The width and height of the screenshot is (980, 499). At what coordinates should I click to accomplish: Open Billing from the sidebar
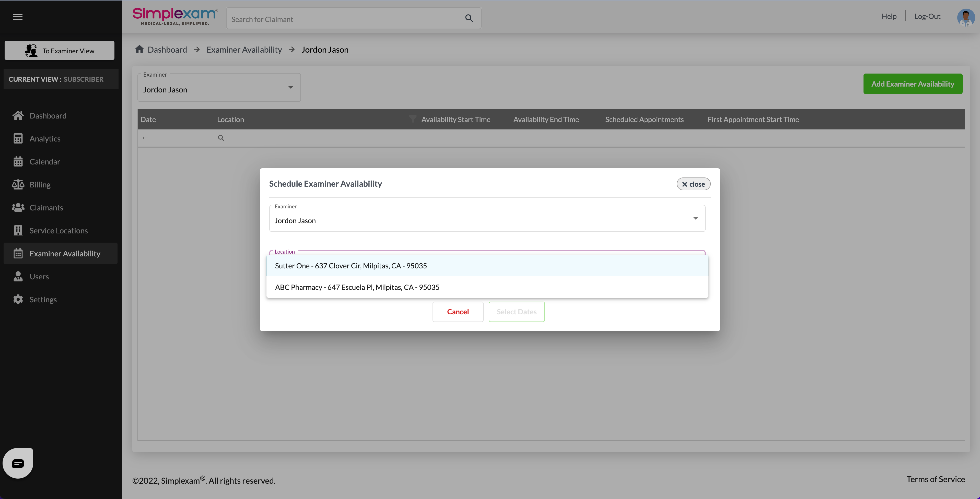[x=40, y=185]
